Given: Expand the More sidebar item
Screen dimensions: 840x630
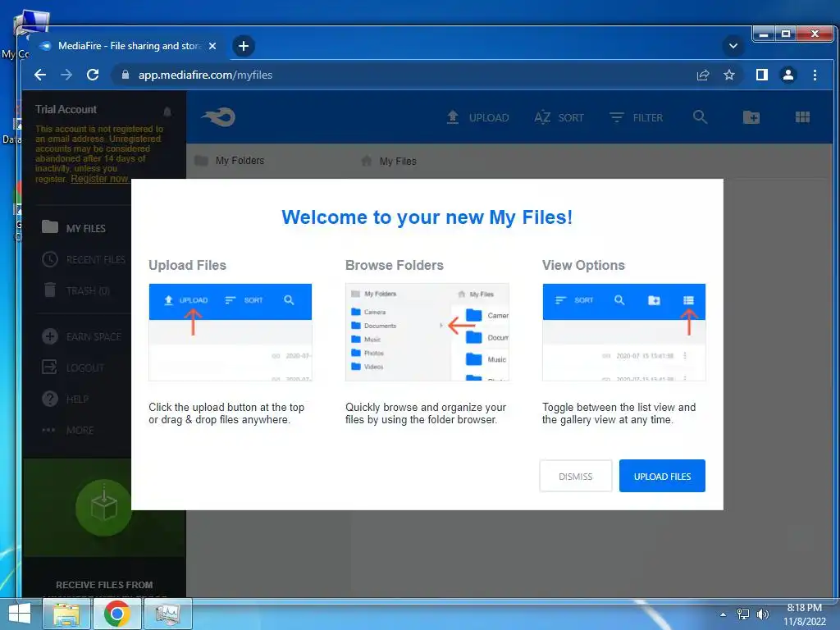Looking at the screenshot, I should (x=67, y=430).
